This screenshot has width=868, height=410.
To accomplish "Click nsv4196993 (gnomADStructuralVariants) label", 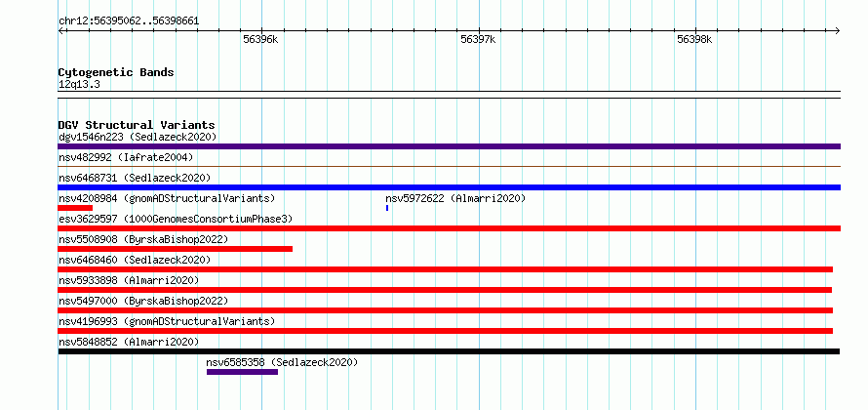I will [167, 321].
